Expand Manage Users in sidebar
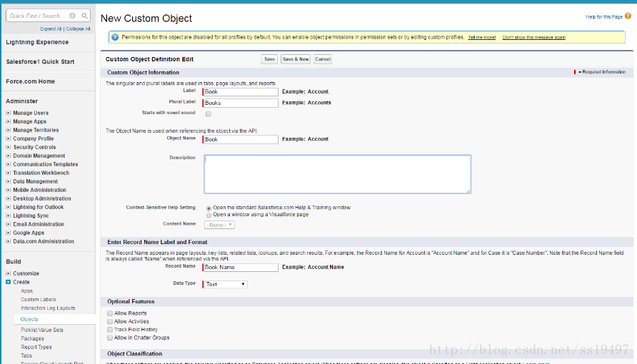The height and width of the screenshot is (364, 637). 8,113
